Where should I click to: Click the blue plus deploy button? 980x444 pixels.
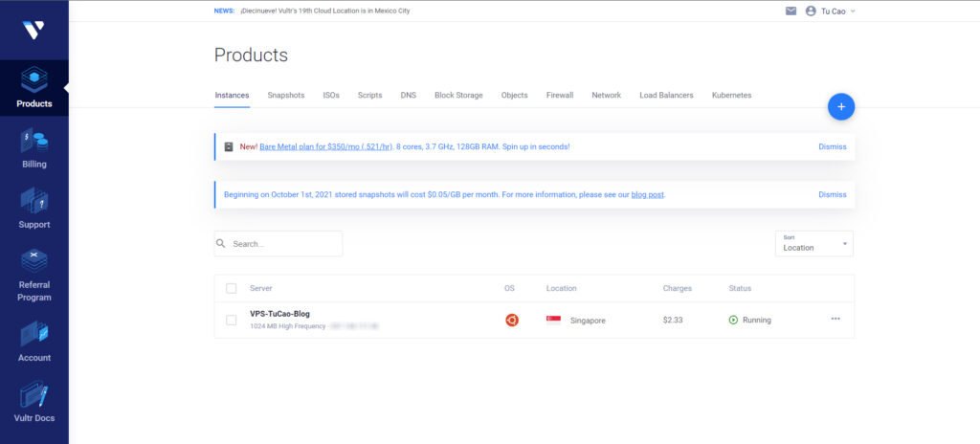click(x=840, y=107)
